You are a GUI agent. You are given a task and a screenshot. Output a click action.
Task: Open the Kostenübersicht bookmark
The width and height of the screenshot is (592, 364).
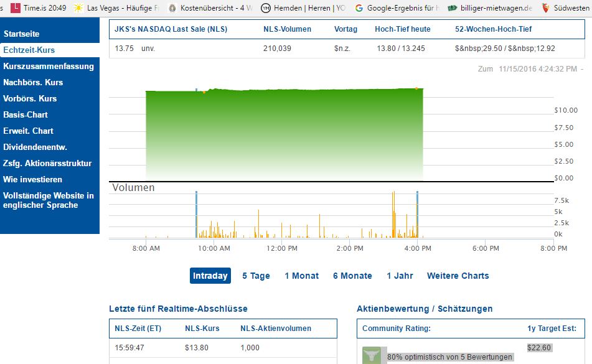tap(210, 7)
